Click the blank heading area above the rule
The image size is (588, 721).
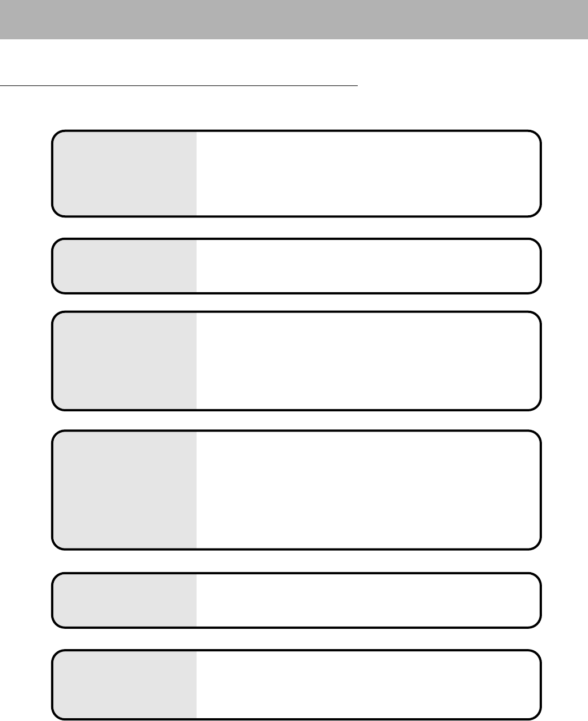point(179,67)
